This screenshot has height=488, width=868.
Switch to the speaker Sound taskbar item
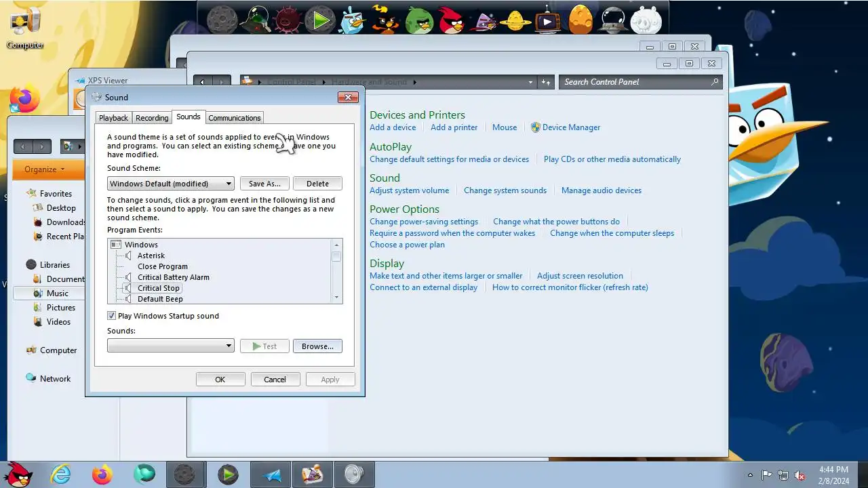[x=354, y=474]
